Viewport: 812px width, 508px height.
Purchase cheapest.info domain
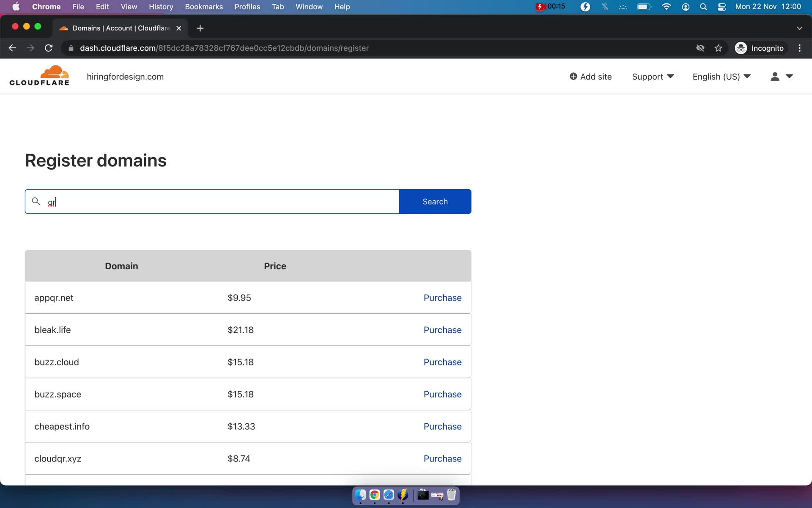[442, 426]
